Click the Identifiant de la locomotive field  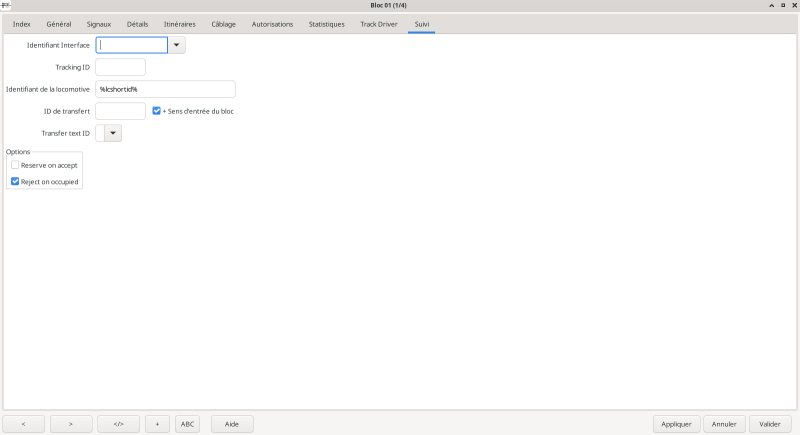tap(165, 89)
